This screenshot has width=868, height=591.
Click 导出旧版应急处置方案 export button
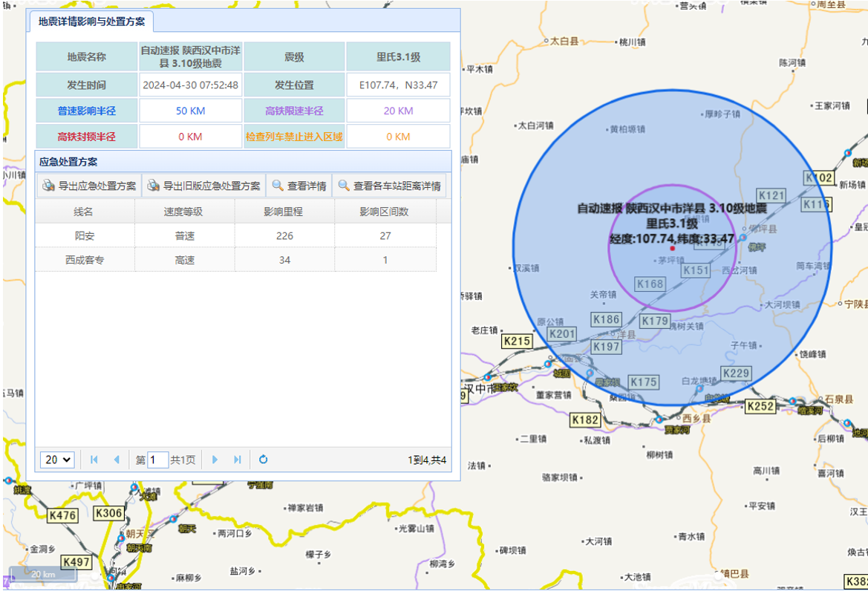point(204,186)
